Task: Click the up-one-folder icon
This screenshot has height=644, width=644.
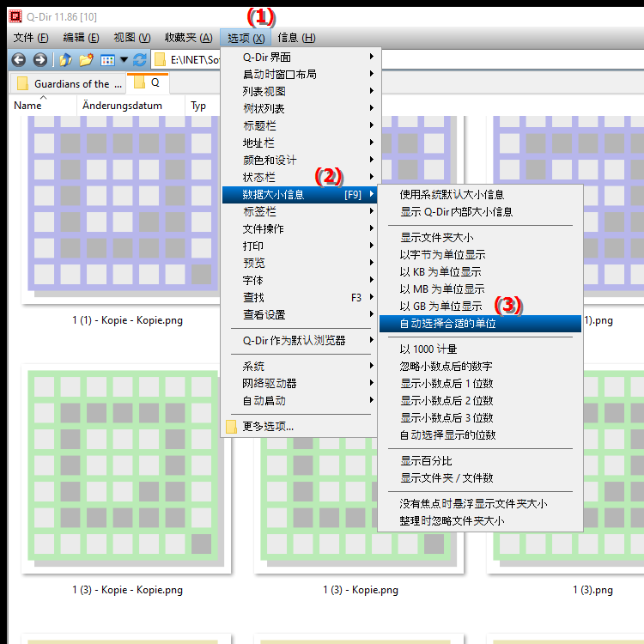Action: (65, 60)
